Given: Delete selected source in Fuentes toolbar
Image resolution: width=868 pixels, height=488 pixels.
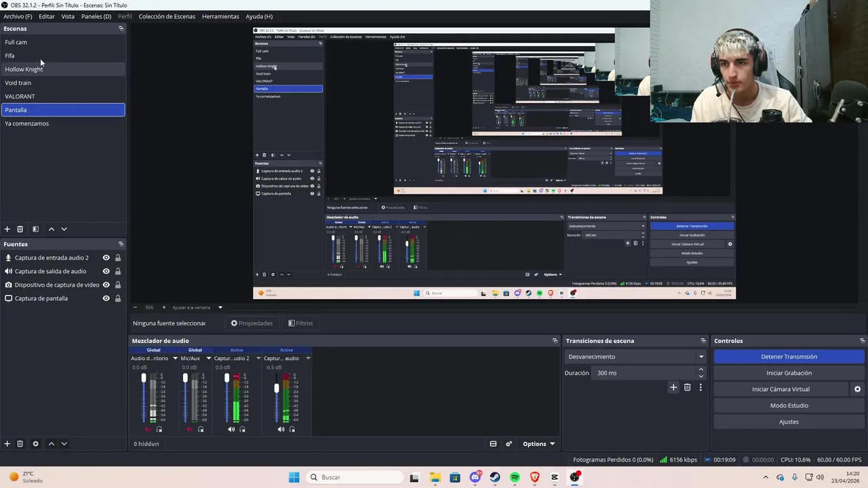Looking at the screenshot, I should tap(20, 444).
